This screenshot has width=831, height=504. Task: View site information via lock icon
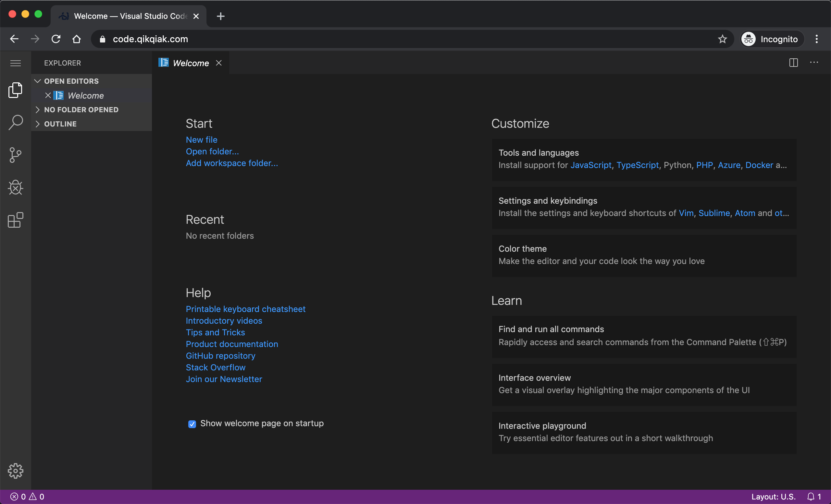pos(103,39)
